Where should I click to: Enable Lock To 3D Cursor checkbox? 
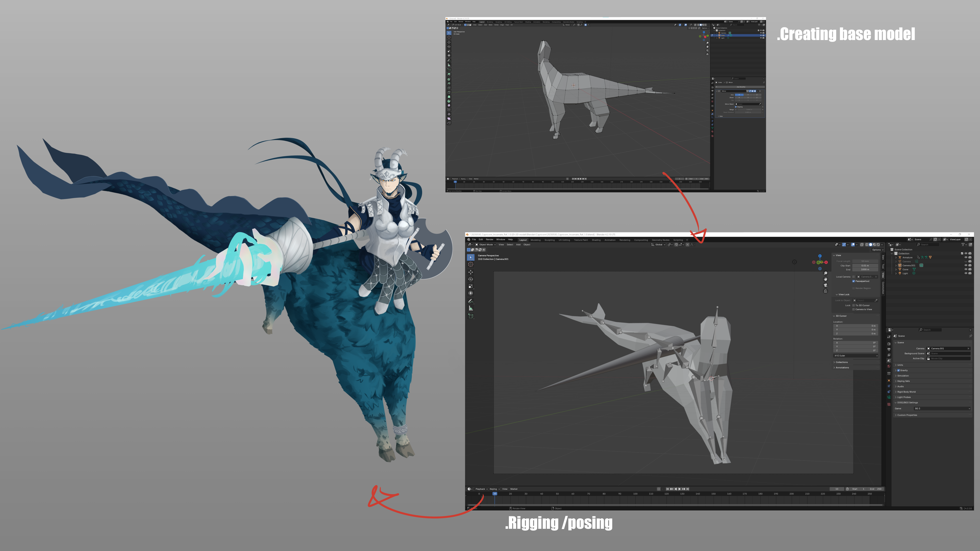click(854, 305)
